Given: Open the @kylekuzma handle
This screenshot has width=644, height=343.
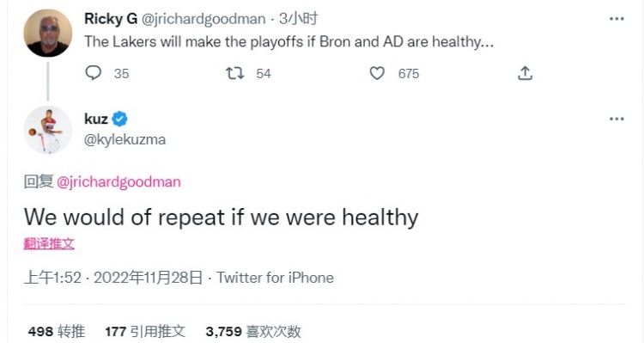Looking at the screenshot, I should pyautogui.click(x=125, y=140).
